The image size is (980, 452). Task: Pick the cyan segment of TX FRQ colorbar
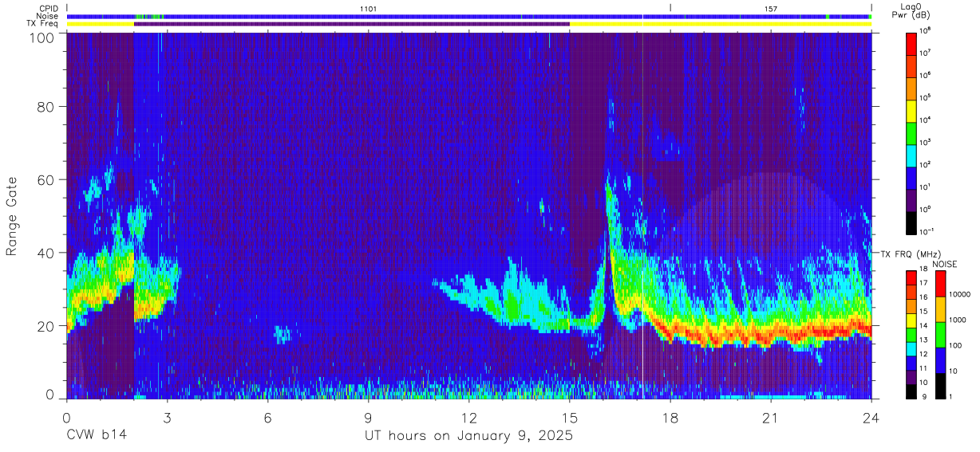[912, 348]
